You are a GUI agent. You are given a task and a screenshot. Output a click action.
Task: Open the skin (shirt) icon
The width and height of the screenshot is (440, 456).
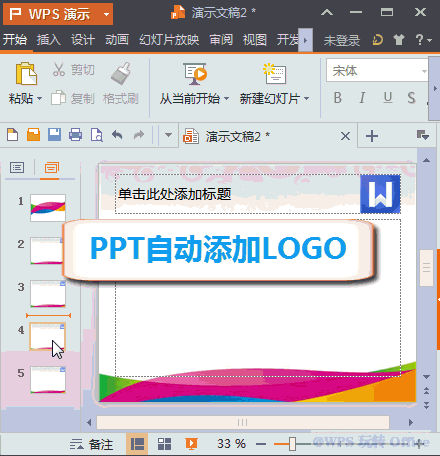click(399, 40)
